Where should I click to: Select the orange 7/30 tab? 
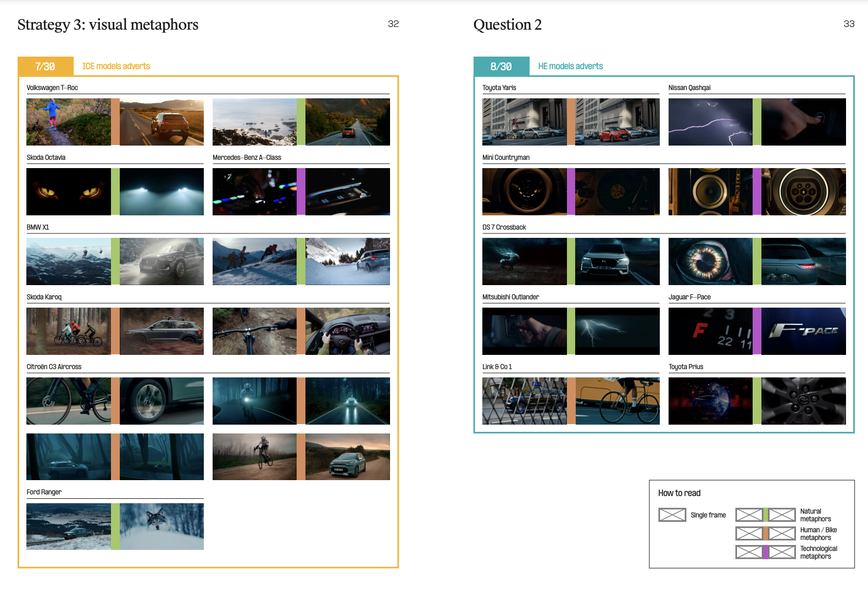click(x=45, y=66)
